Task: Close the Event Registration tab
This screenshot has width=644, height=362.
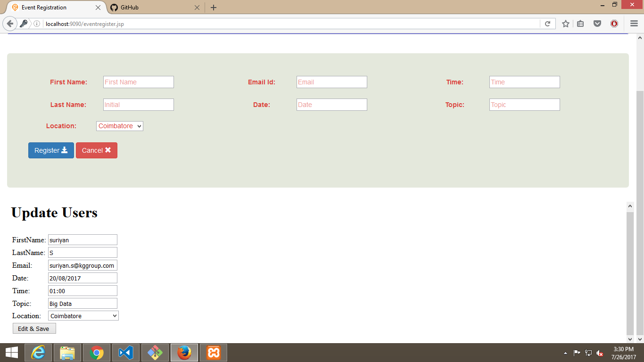Action: click(98, 8)
